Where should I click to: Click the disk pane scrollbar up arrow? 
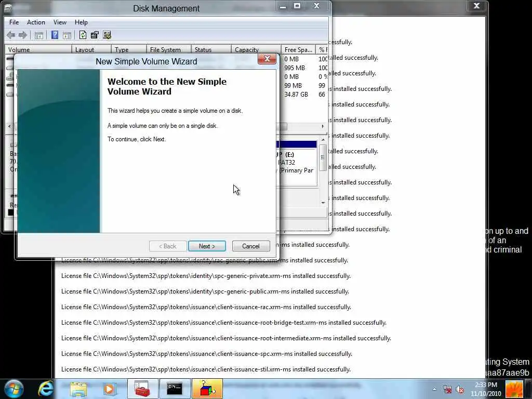(x=323, y=139)
